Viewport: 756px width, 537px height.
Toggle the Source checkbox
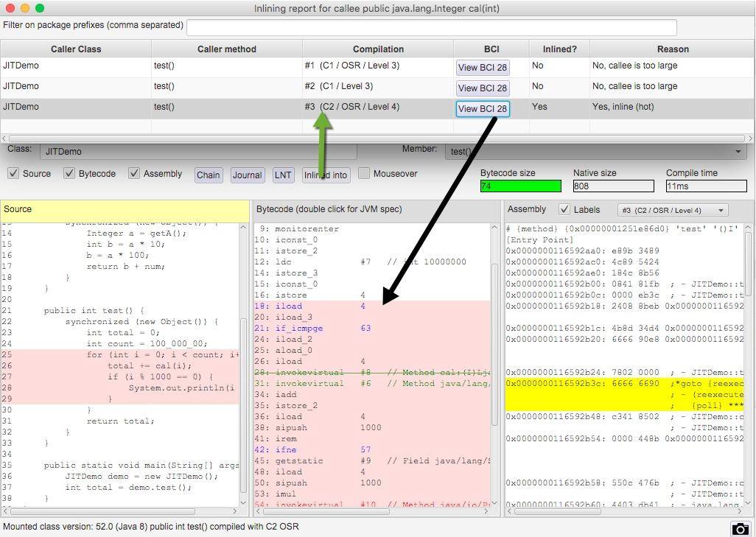tap(13, 174)
